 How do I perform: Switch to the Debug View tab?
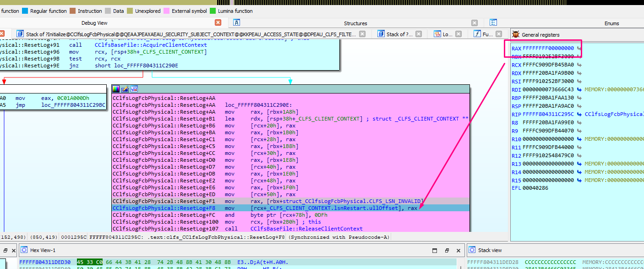[94, 23]
